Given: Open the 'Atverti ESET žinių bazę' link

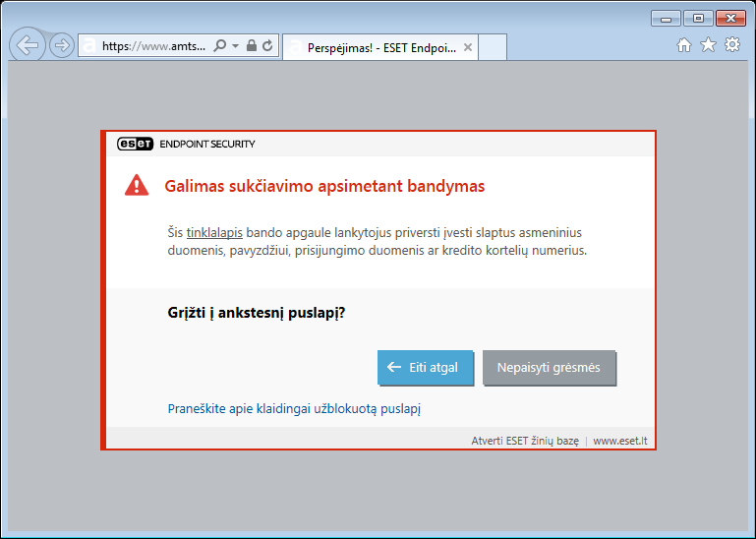Looking at the screenshot, I should tap(525, 441).
